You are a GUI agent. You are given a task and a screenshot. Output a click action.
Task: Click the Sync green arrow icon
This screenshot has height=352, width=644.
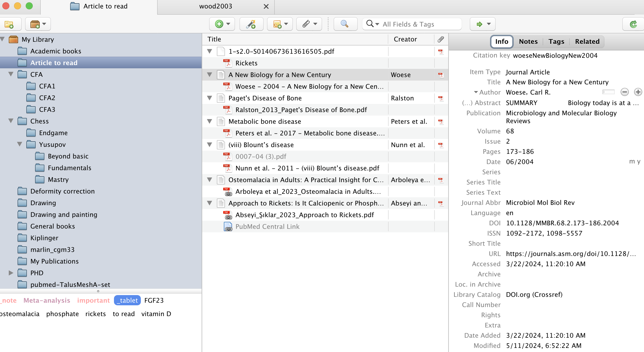[633, 24]
